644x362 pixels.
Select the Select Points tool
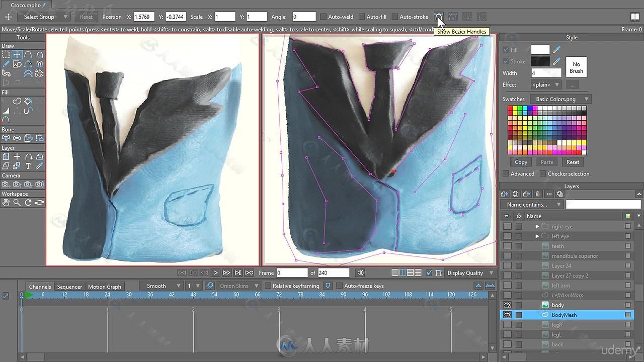point(6,55)
